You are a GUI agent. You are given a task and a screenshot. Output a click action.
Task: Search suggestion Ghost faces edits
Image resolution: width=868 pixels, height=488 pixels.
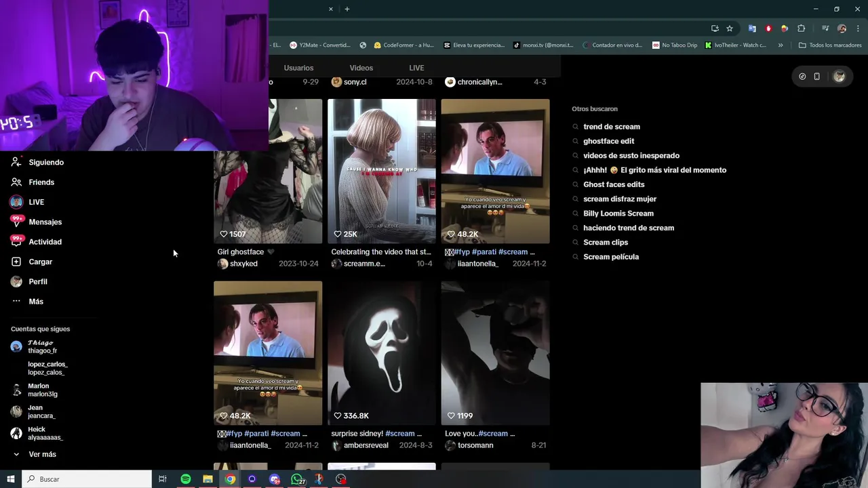click(x=614, y=184)
